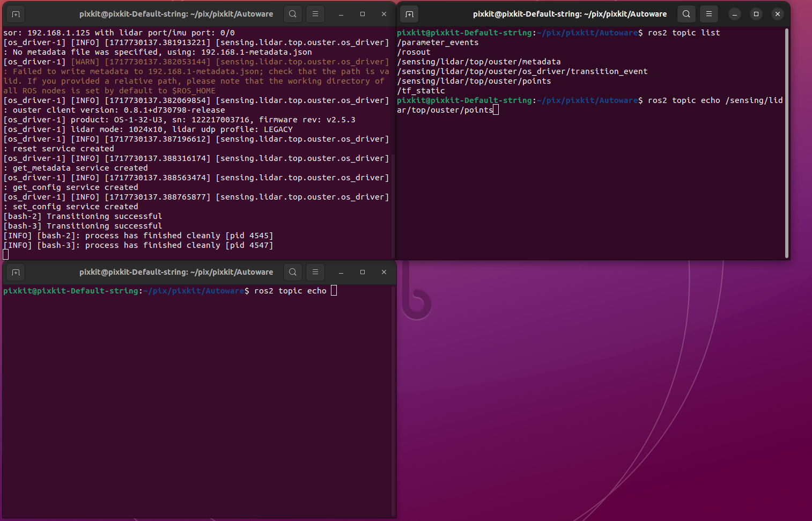Click '[bash-3] Transitioning successful' line

[83, 226]
